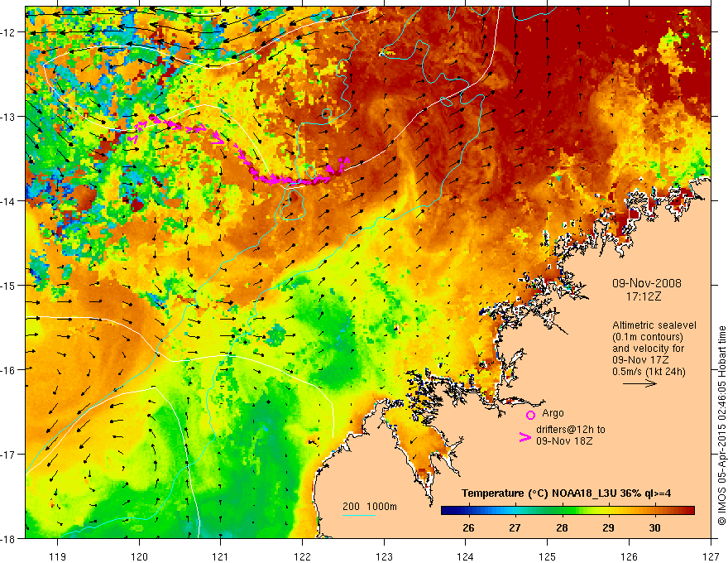The height and width of the screenshot is (563, 728).
Task: Click the 'Argo' legend label
Action: (x=553, y=413)
